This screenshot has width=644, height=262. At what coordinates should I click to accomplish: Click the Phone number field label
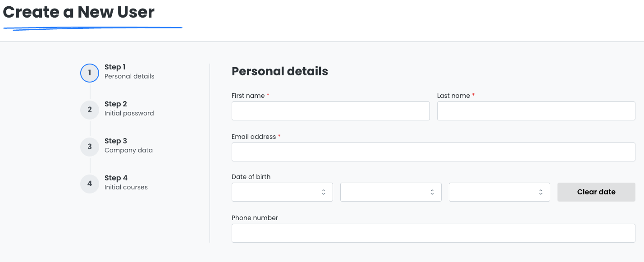tap(255, 218)
